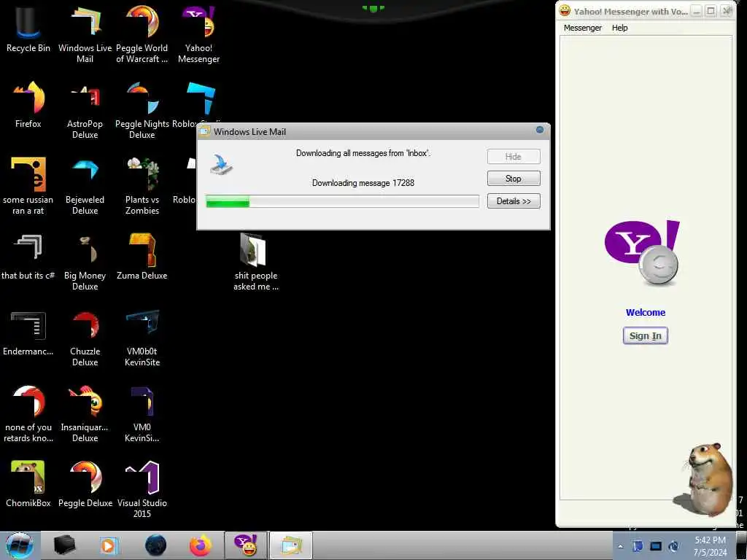Maximize the Yahoo! Messenger window
The height and width of the screenshot is (560, 747).
[711, 11]
